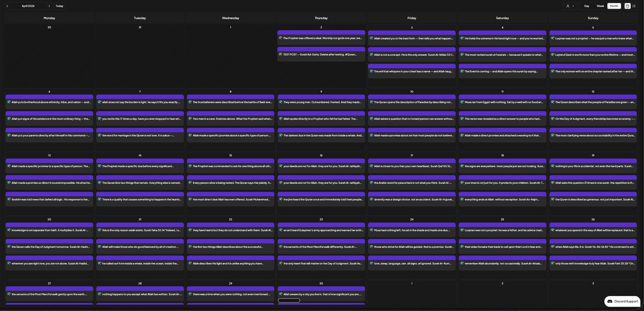Click the avatar on 'Two men in a cave' post
644x311 pixels.
190,119
